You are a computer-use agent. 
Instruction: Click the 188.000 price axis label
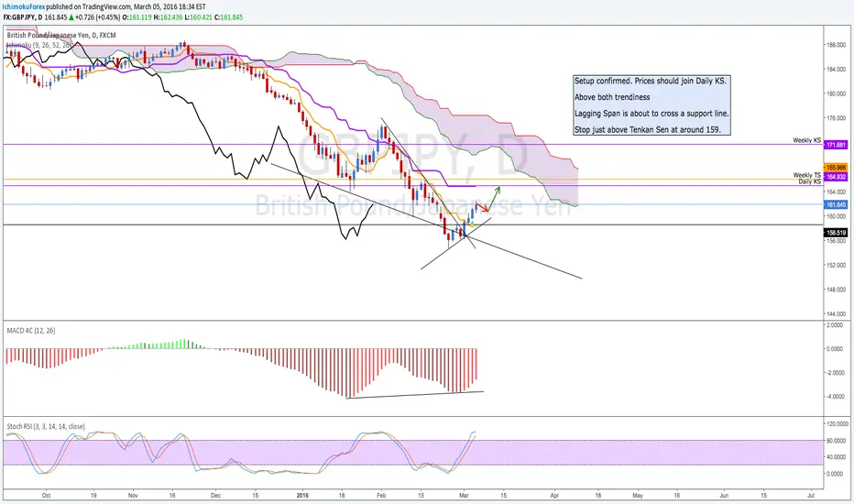coord(836,45)
